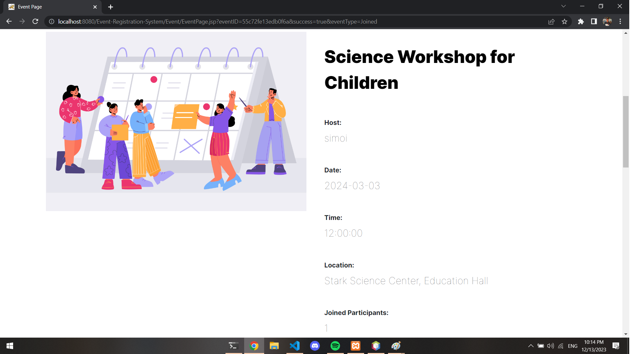Viewport: 644px width, 354px height.
Task: Bookmark this page with star icon
Action: (x=564, y=22)
